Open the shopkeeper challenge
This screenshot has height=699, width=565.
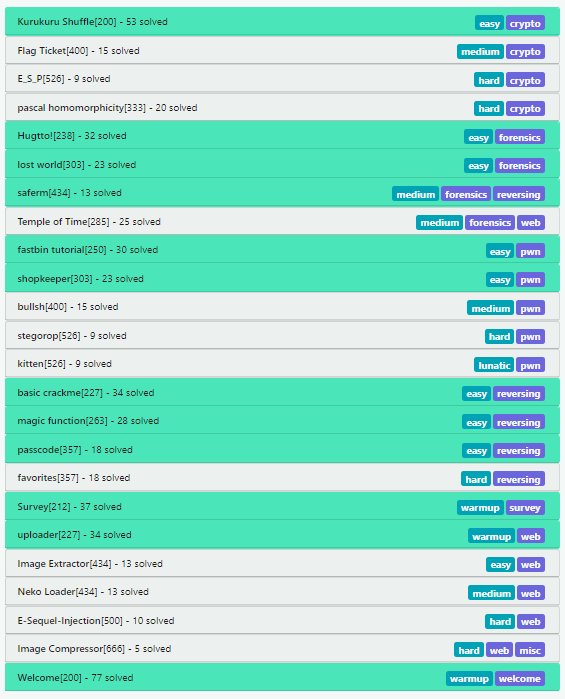click(x=282, y=279)
